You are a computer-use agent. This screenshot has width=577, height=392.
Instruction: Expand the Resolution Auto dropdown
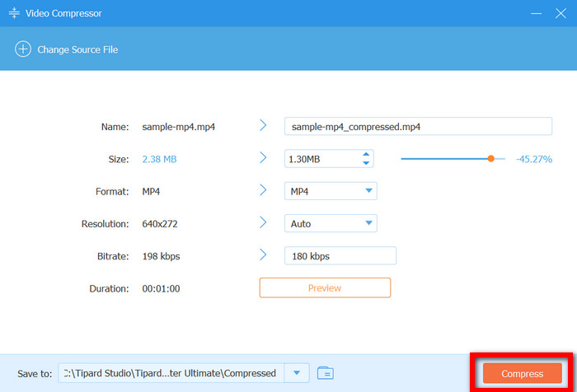(x=368, y=223)
